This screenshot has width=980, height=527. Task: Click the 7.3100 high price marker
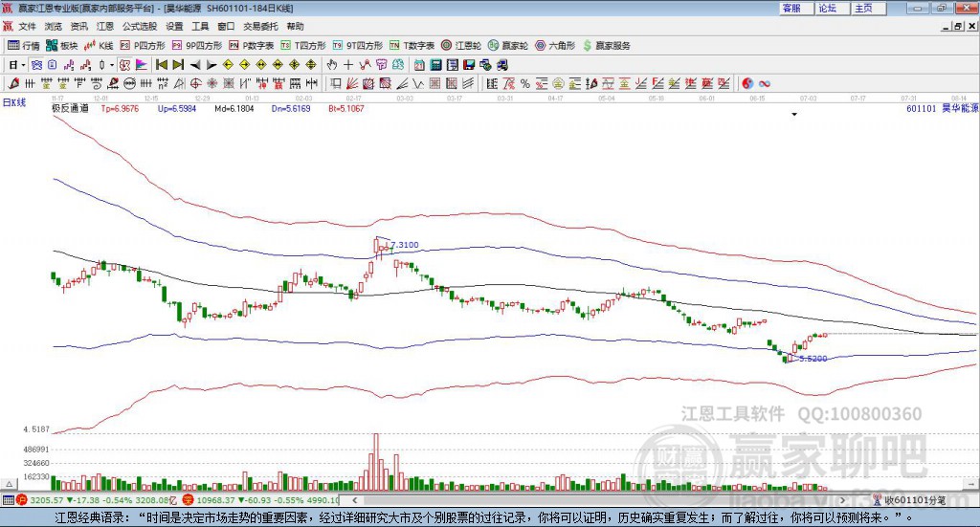(405, 245)
